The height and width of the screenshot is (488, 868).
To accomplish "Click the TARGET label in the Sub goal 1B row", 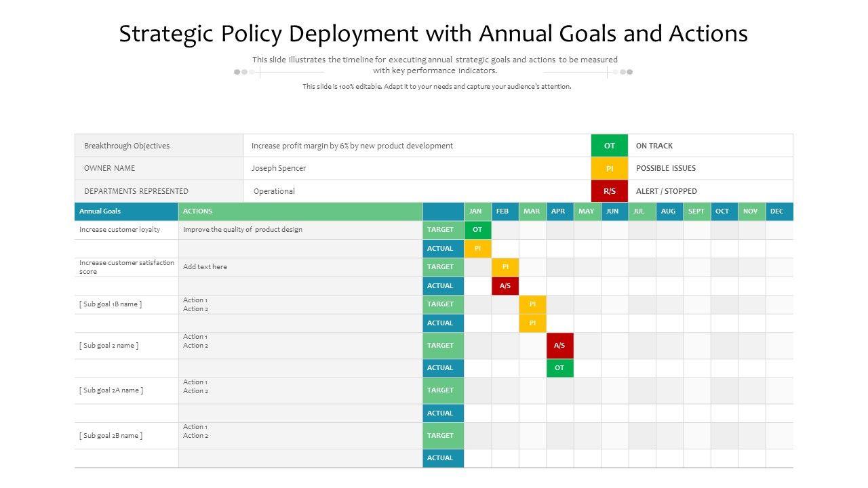I will (443, 304).
